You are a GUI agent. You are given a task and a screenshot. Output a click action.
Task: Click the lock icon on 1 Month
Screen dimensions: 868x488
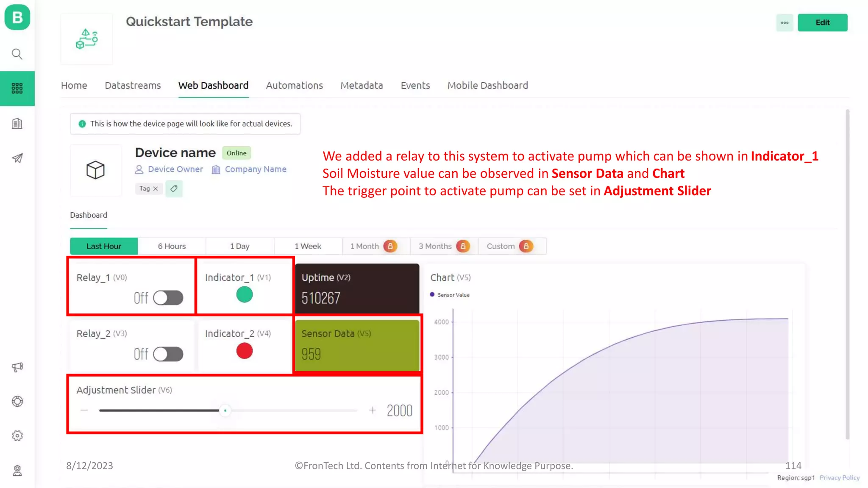click(390, 246)
